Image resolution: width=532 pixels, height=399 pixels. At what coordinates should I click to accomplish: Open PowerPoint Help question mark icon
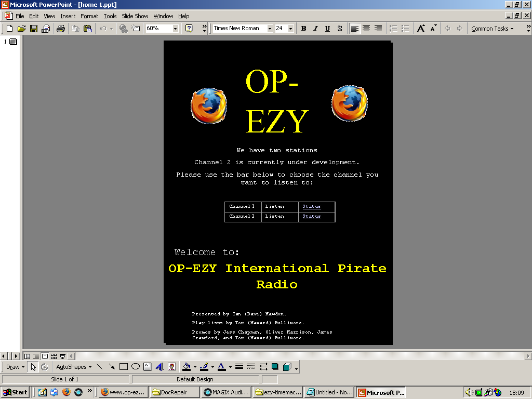(189, 29)
